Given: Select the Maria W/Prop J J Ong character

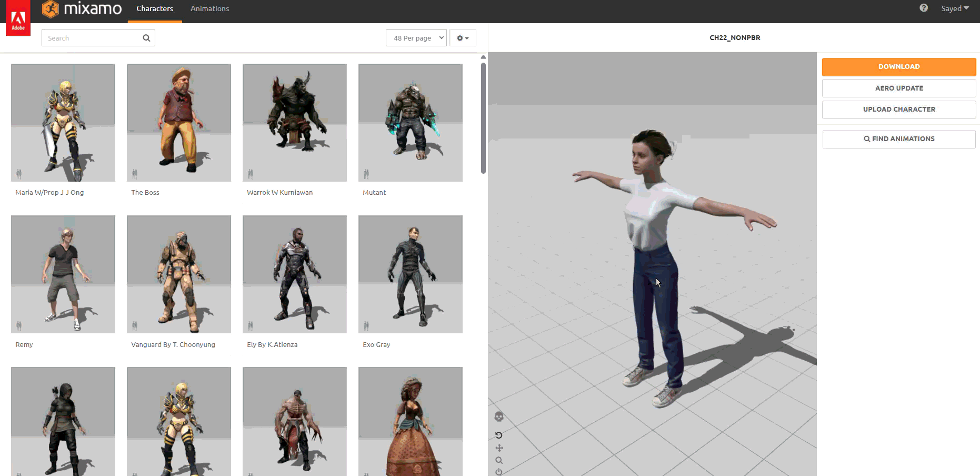Looking at the screenshot, I should pyautogui.click(x=63, y=123).
